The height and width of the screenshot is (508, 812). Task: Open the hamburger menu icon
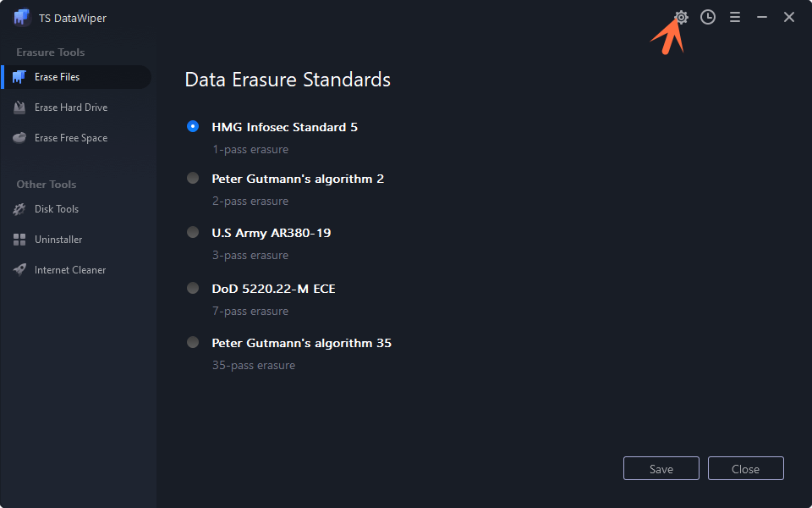pyautogui.click(x=735, y=17)
